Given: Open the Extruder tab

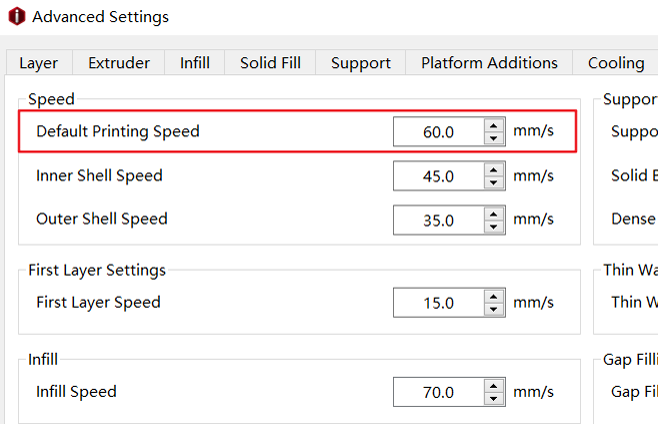Looking at the screenshot, I should click(x=119, y=63).
